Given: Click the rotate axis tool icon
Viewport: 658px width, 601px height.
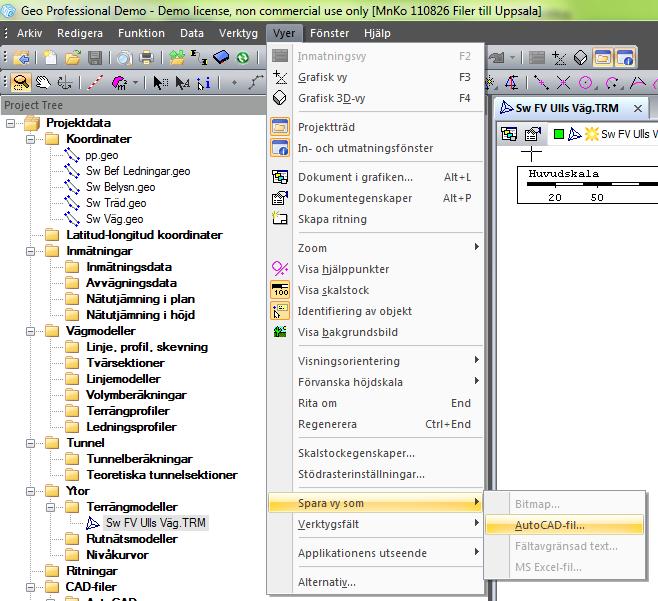Looking at the screenshot, I should [x=65, y=83].
